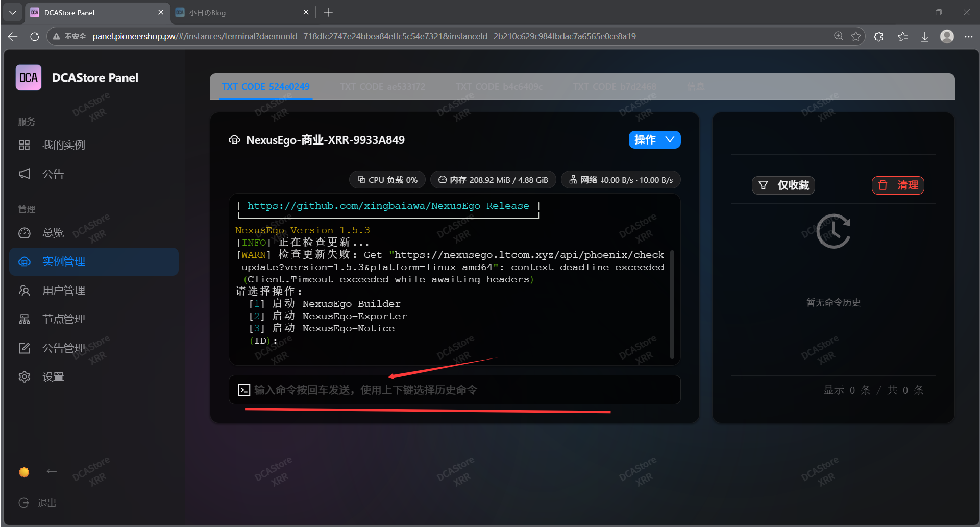Select 用户管理 in the sidebar
The image size is (980, 527).
(63, 291)
